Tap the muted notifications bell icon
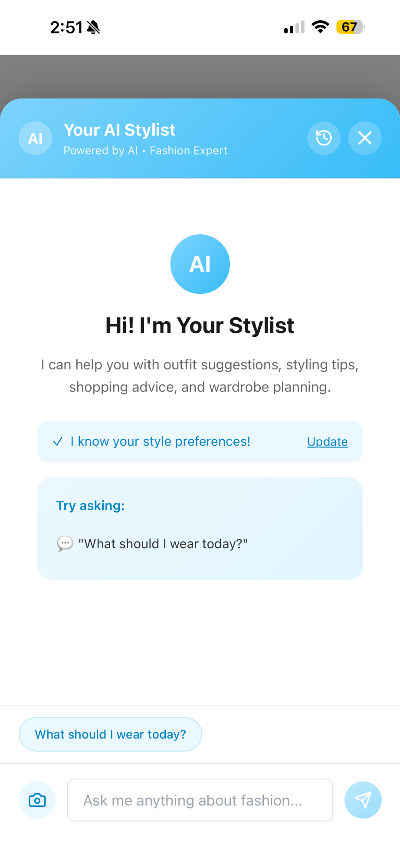Image resolution: width=400 pixels, height=868 pixels. [x=93, y=27]
